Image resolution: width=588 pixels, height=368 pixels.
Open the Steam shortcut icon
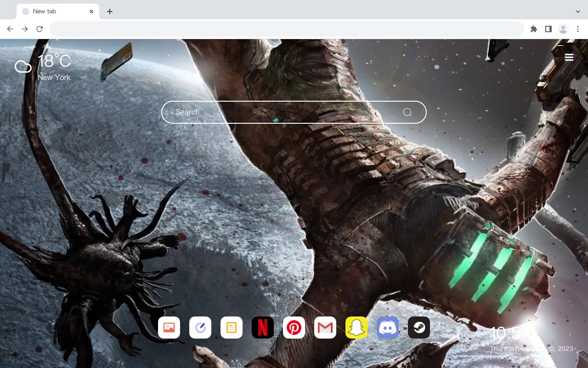pyautogui.click(x=419, y=328)
